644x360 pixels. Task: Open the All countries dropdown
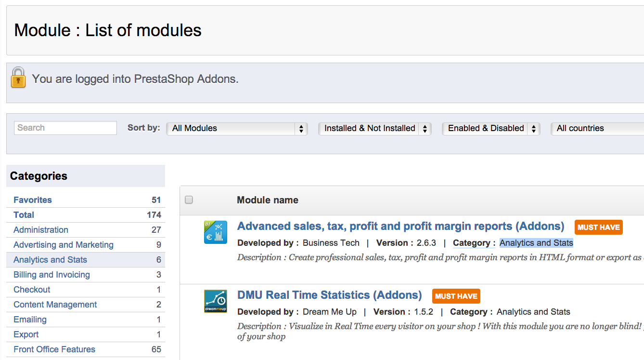pos(597,129)
